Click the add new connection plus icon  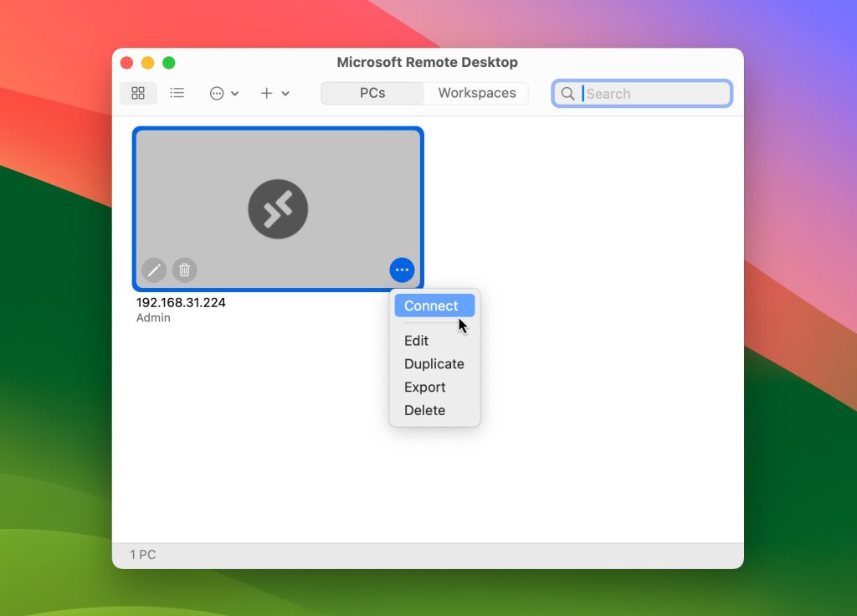[266, 93]
